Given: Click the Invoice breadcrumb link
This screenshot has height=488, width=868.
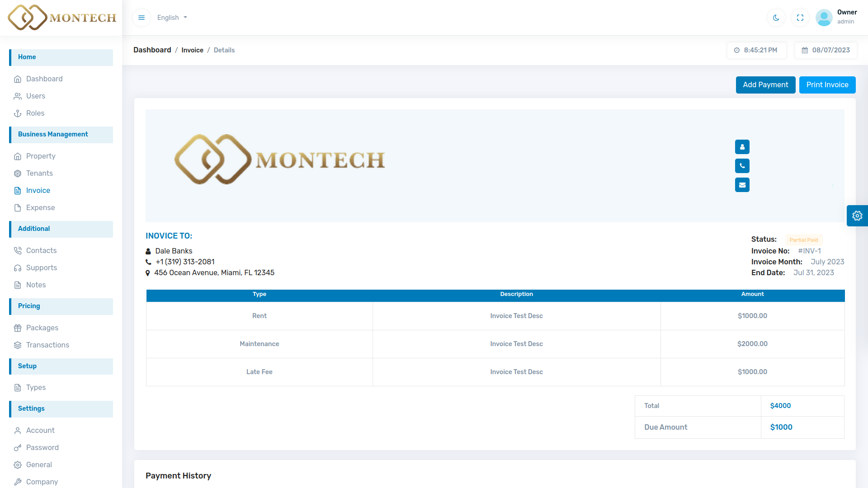Looking at the screenshot, I should click(192, 50).
